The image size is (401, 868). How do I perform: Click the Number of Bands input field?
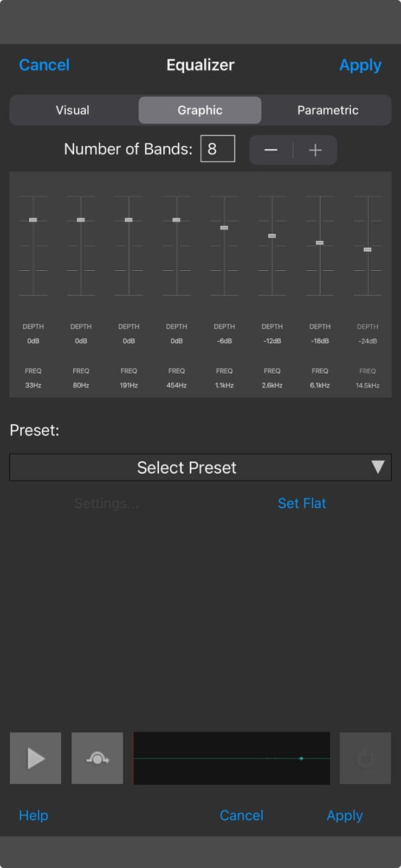217,149
